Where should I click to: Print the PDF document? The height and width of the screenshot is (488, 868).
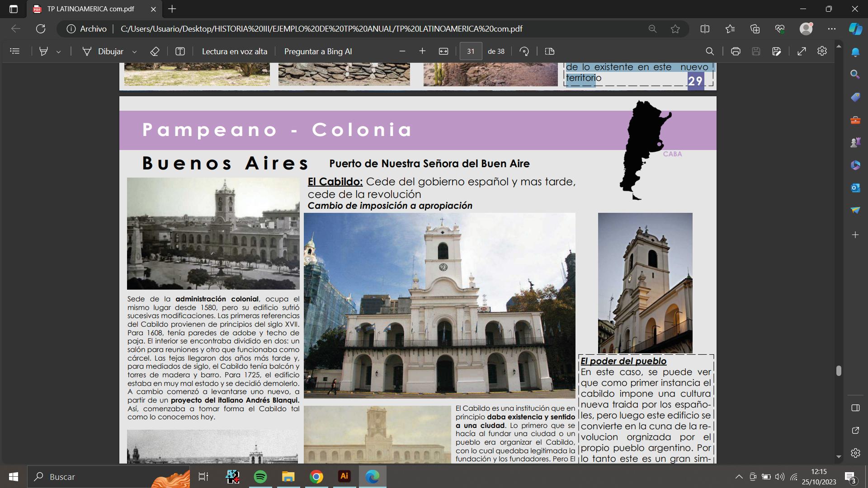tap(736, 52)
